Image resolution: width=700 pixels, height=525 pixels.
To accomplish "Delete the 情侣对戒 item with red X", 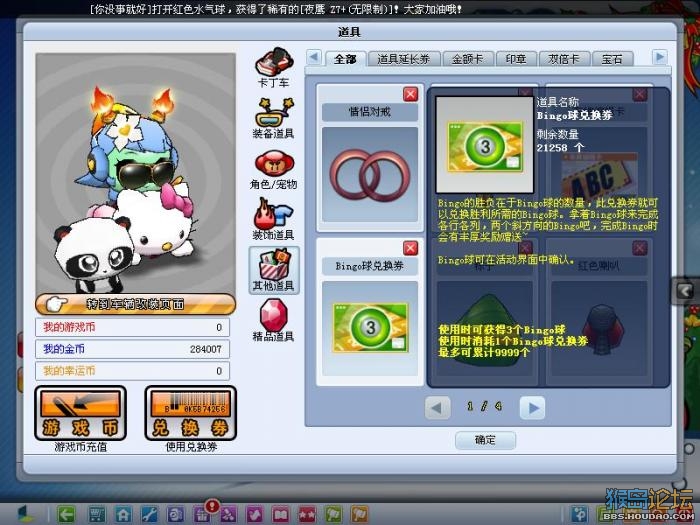I will [x=410, y=94].
